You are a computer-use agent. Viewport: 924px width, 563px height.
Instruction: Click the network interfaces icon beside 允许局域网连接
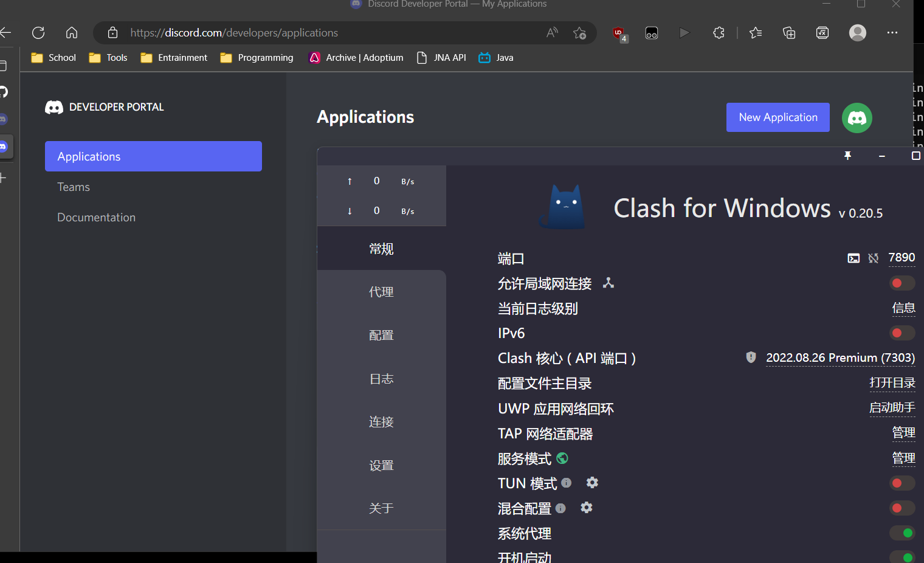point(609,283)
